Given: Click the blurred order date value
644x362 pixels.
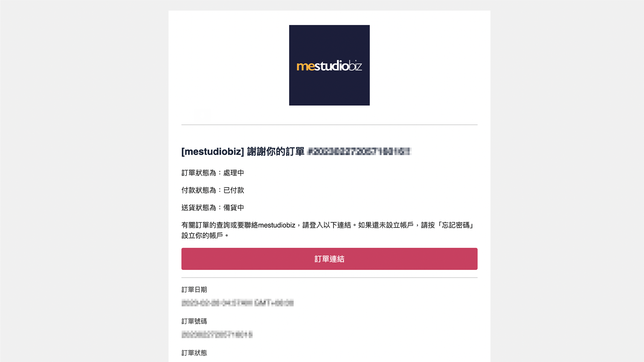Looking at the screenshot, I should pyautogui.click(x=237, y=303).
